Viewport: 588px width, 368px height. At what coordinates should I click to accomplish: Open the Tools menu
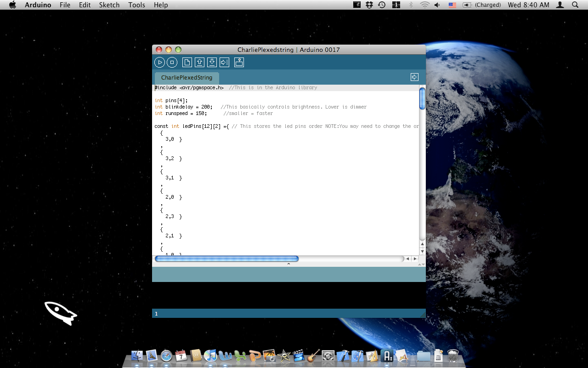tap(137, 5)
